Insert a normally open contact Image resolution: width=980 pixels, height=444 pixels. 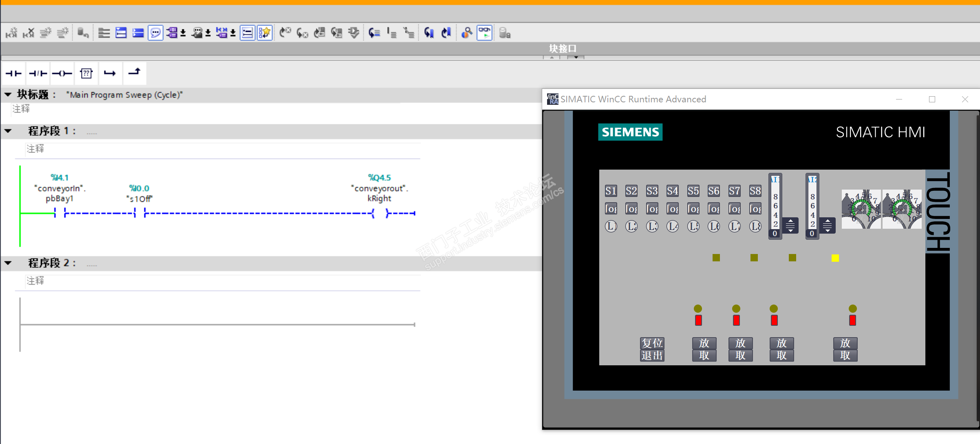pos(13,73)
